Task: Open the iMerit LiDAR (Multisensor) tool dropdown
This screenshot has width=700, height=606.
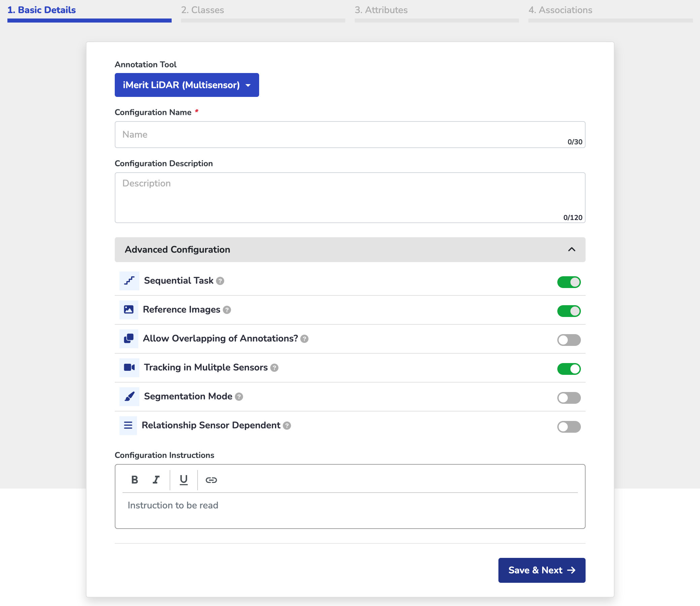Action: coord(187,85)
